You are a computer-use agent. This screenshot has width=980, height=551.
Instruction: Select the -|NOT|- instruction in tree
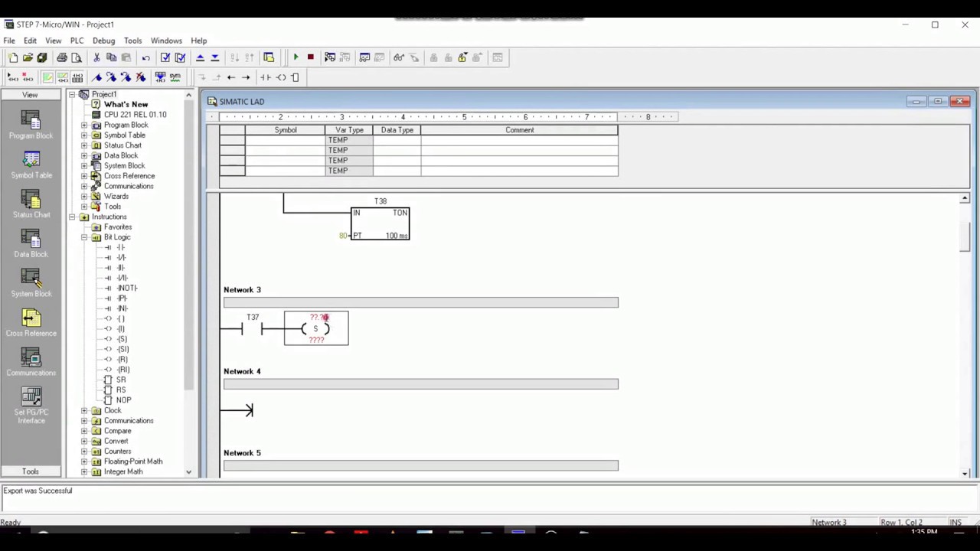coord(127,288)
